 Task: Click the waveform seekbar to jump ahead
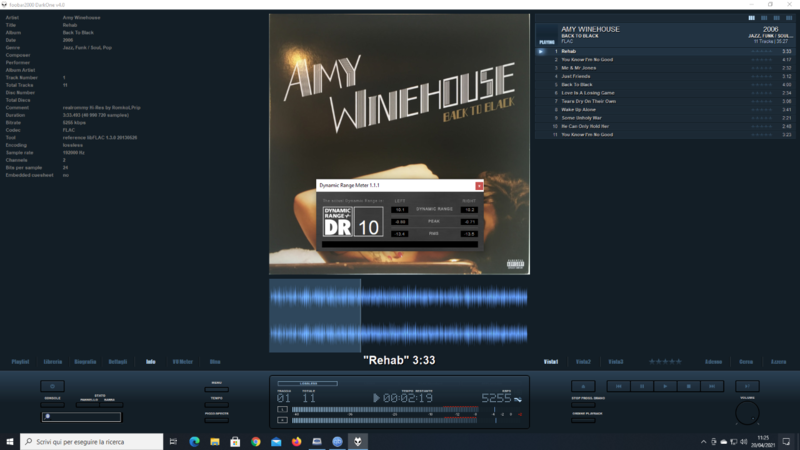pyautogui.click(x=450, y=315)
